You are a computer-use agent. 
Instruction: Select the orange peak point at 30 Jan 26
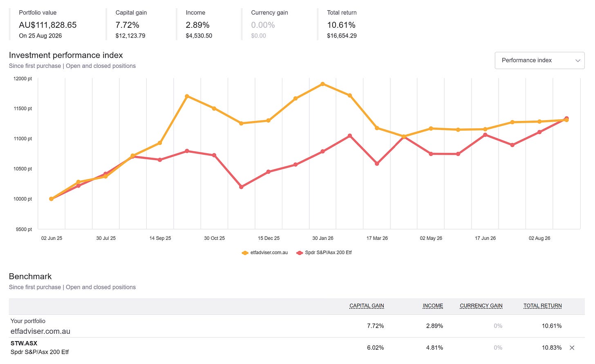click(x=323, y=84)
